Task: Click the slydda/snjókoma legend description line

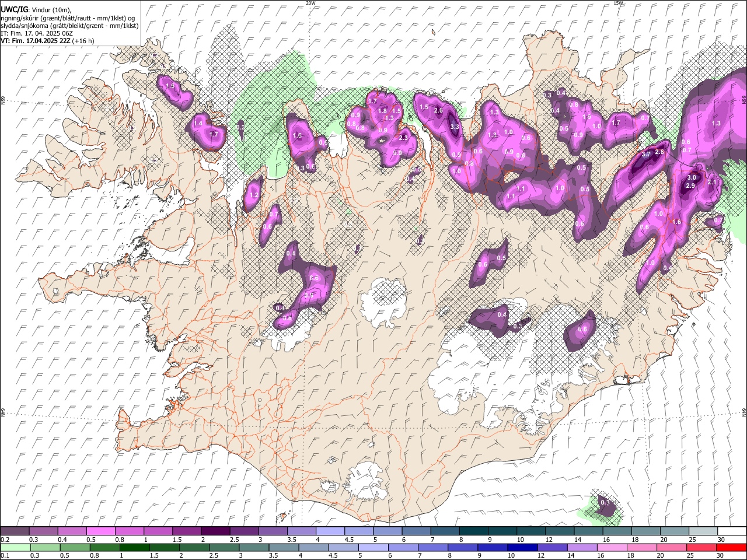Action: pyautogui.click(x=69, y=26)
